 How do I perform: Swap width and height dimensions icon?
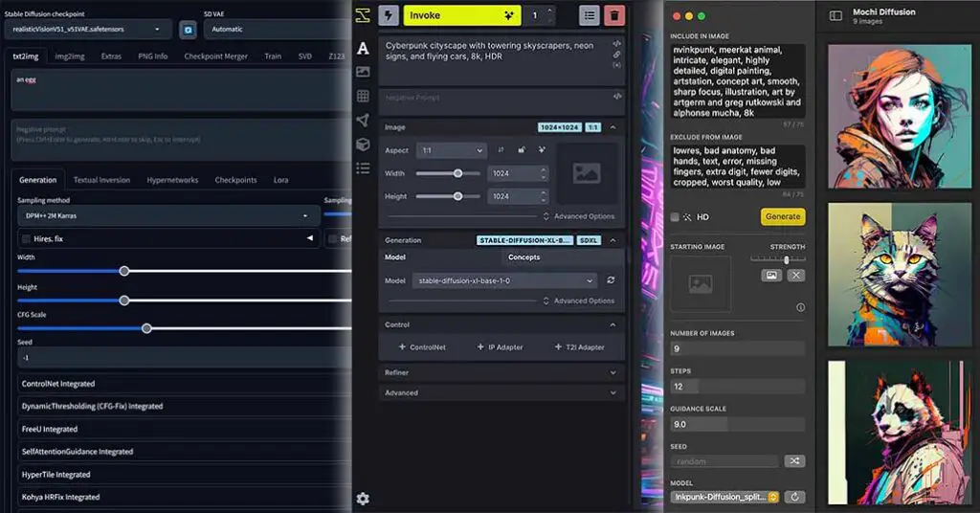pyautogui.click(x=501, y=150)
